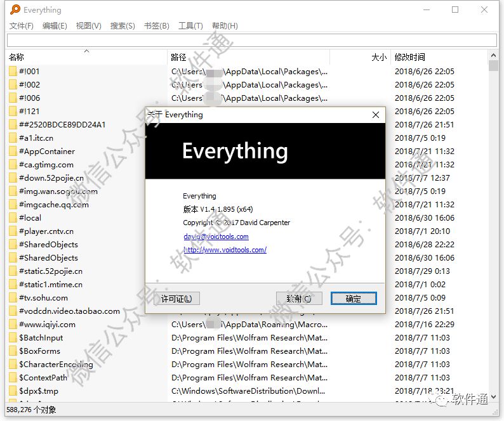504x421 pixels.
Task: Click folder icon of $ContextPath
Action: click(13, 378)
